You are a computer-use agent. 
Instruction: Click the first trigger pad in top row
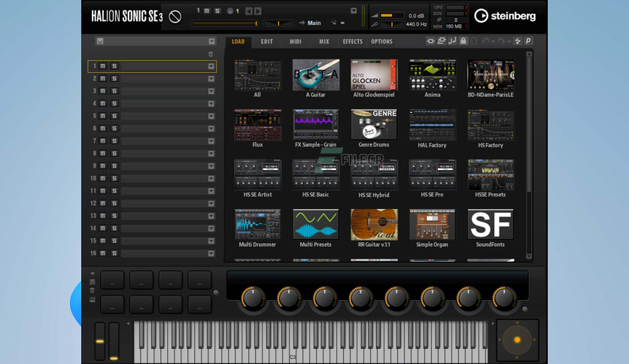[x=112, y=280]
